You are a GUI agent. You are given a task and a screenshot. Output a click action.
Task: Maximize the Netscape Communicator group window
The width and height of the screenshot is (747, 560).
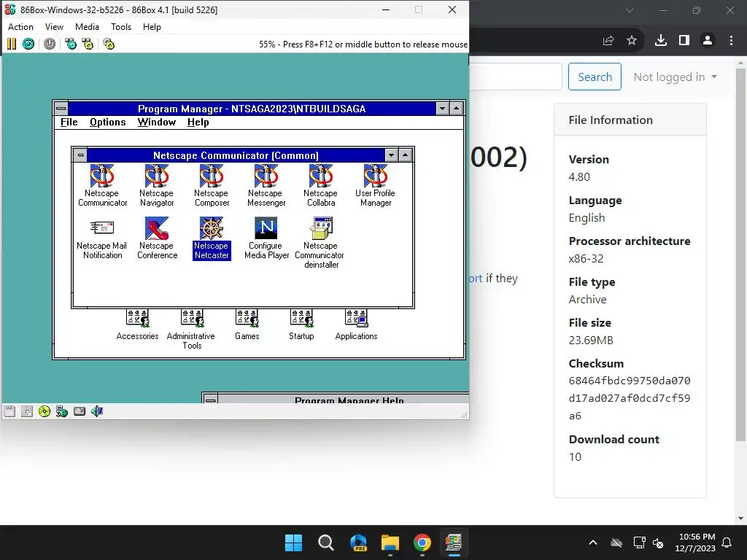coord(406,155)
